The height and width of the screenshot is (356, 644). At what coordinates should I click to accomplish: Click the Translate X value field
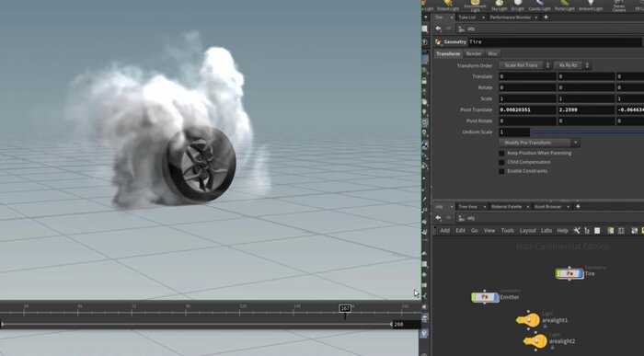click(527, 76)
